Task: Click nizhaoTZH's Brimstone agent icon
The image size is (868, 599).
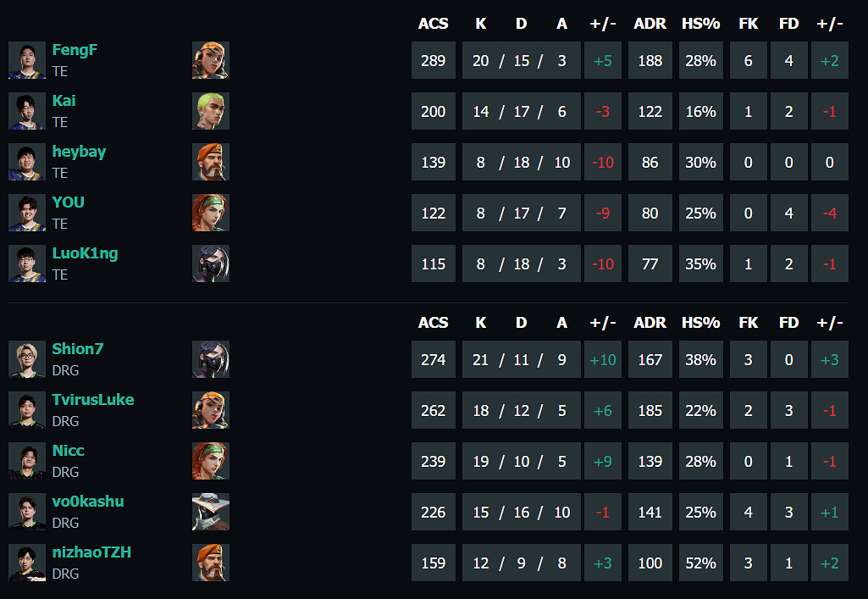Action: coord(210,563)
